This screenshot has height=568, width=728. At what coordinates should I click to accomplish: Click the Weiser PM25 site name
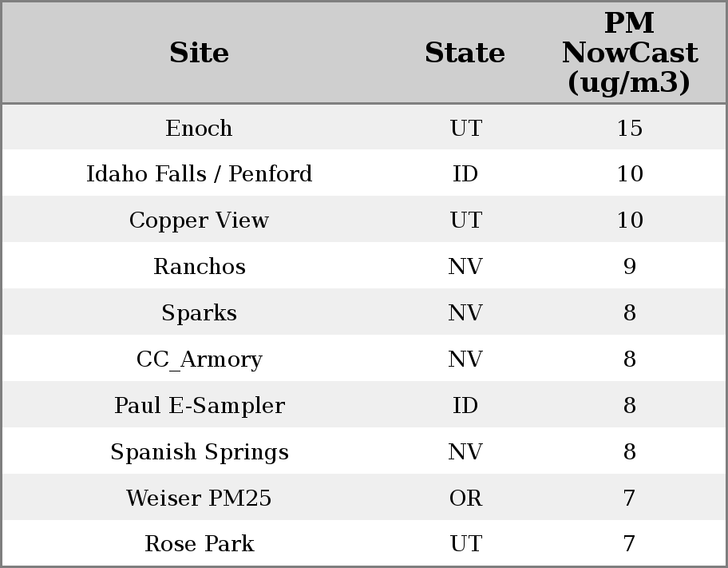[199, 498]
